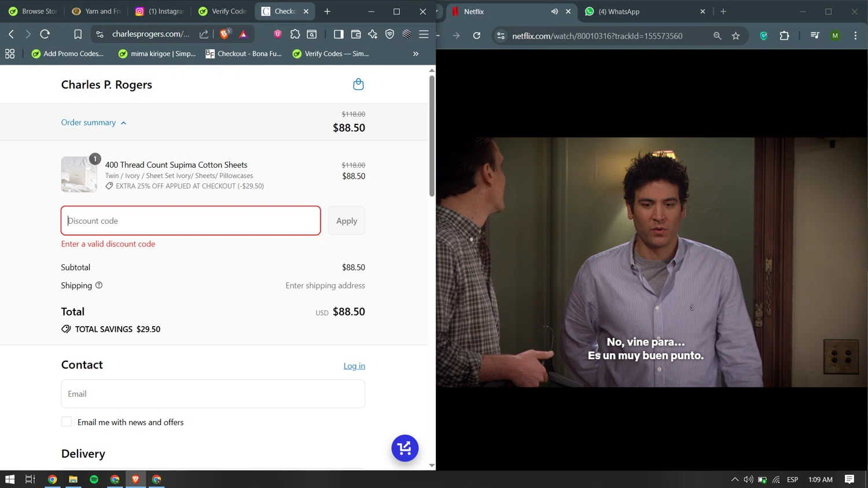Click the Log in link
This screenshot has width=868, height=488.
[354, 366]
